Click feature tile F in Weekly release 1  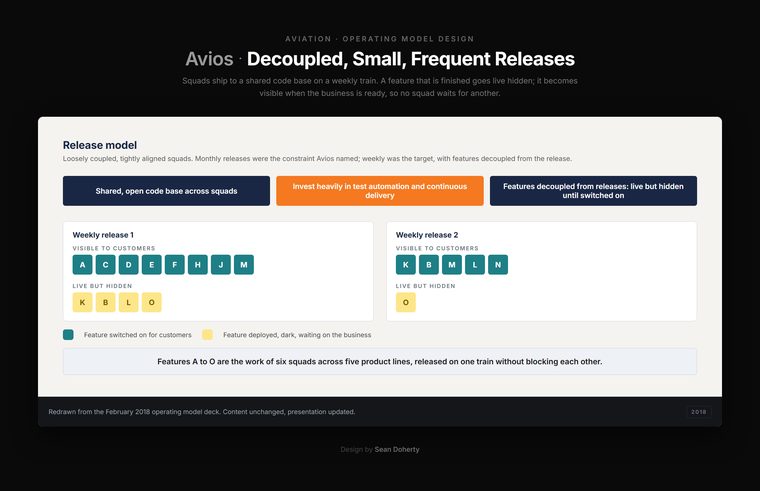pos(174,265)
